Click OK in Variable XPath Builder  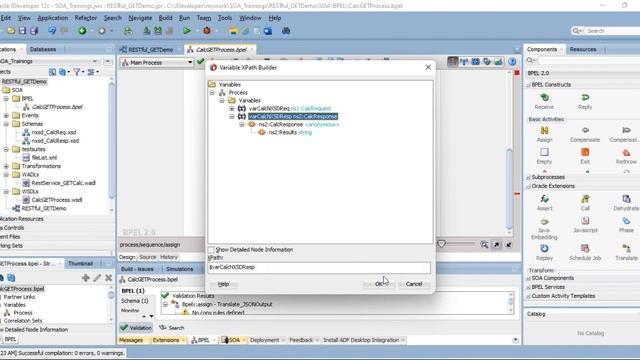(x=379, y=284)
